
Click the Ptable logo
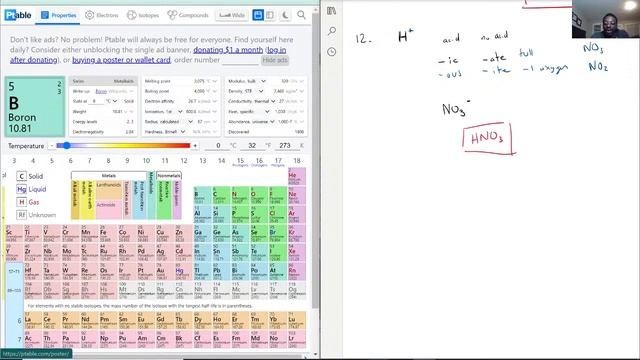pyautogui.click(x=18, y=15)
